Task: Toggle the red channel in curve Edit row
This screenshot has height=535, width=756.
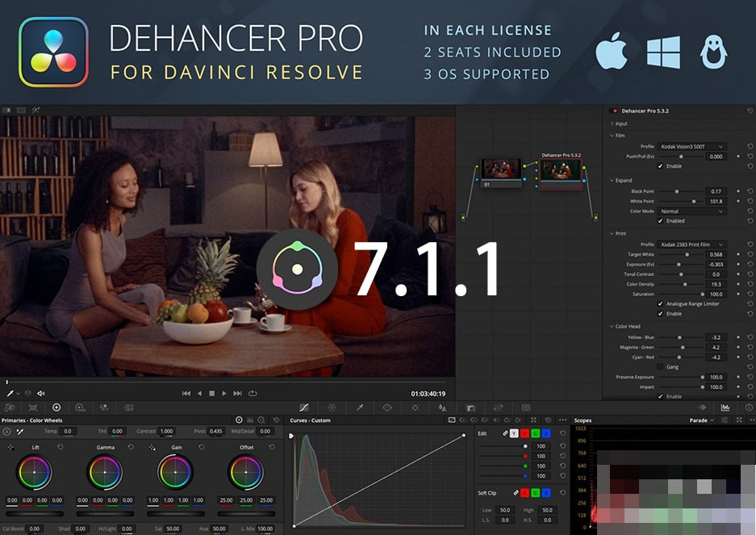Action: (x=524, y=433)
